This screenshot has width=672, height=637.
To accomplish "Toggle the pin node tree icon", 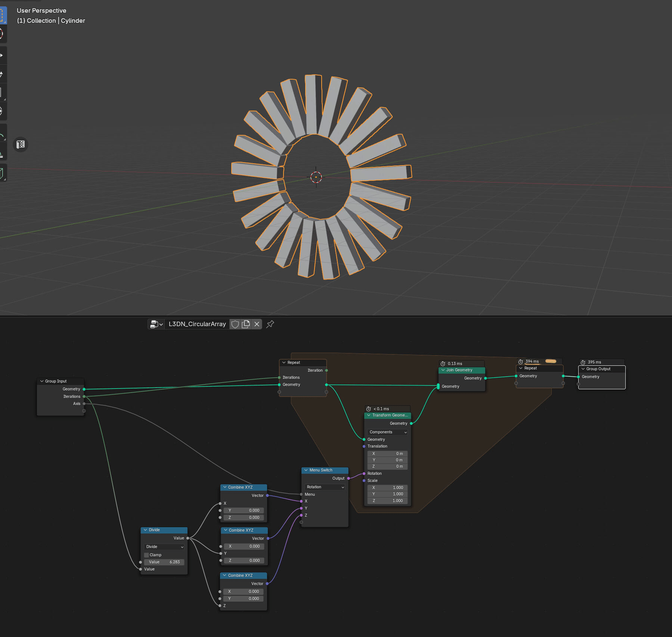I will (x=270, y=324).
